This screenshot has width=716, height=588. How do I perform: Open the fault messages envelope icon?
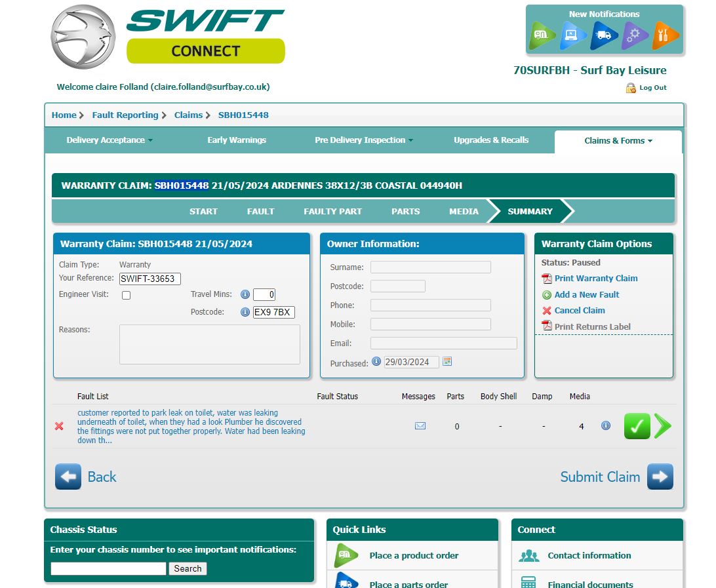coord(420,426)
